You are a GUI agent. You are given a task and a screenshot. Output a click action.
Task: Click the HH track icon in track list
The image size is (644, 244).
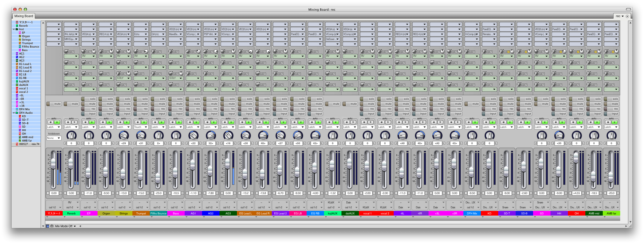pyautogui.click(x=20, y=130)
